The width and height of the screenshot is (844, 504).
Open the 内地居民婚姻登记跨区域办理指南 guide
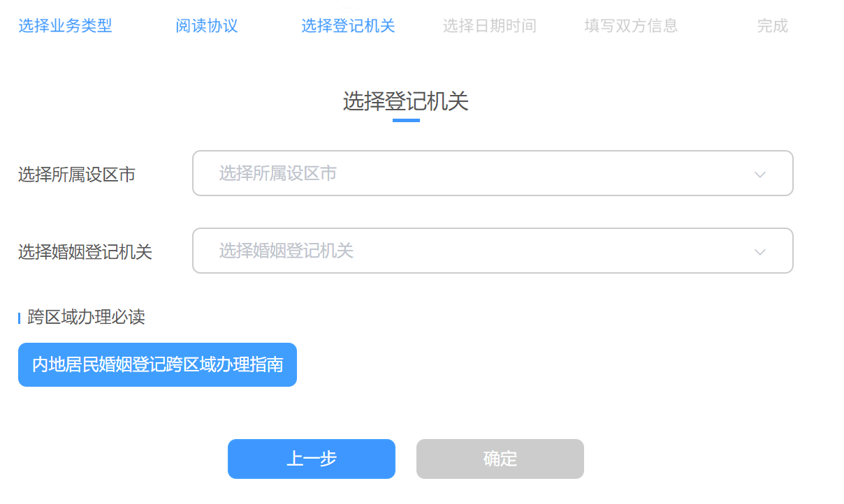(157, 364)
